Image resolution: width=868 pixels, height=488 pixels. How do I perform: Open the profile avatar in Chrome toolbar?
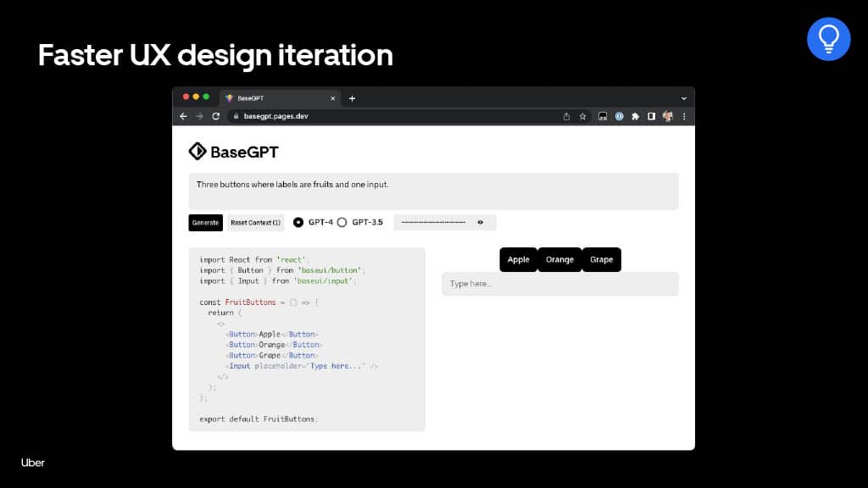pos(668,116)
